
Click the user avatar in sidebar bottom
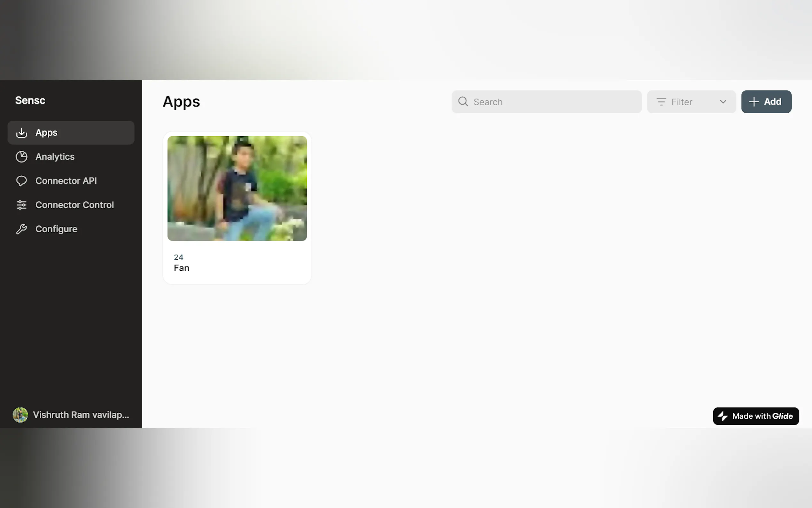(x=20, y=415)
